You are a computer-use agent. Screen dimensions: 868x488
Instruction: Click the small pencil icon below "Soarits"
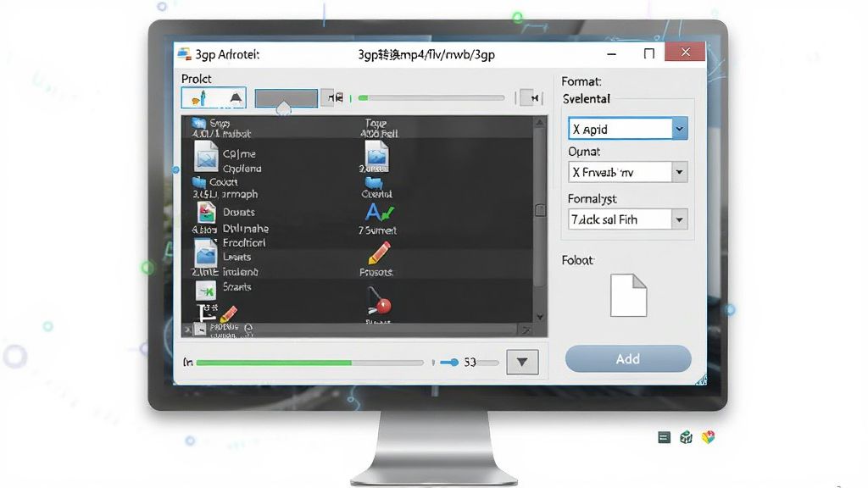coord(229,313)
